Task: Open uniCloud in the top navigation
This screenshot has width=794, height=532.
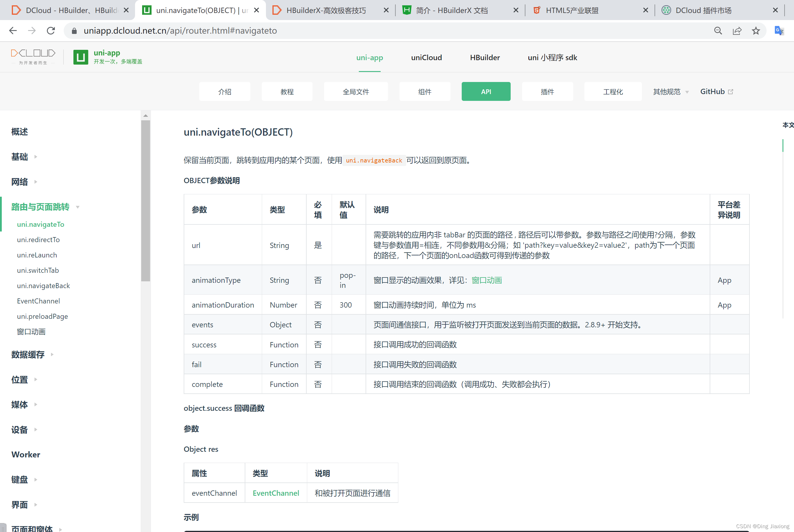Action: 426,58
